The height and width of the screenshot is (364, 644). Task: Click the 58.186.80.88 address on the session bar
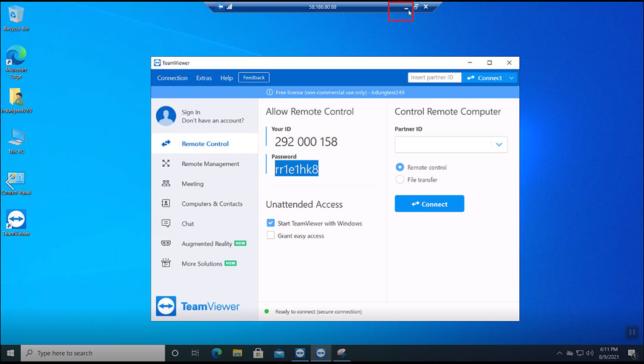click(323, 6)
